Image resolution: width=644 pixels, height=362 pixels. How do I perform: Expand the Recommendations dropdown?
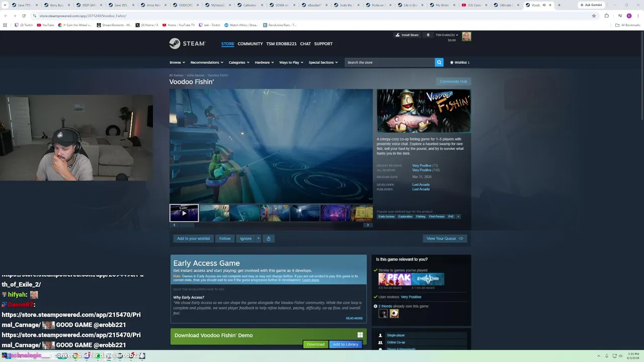[x=207, y=62]
